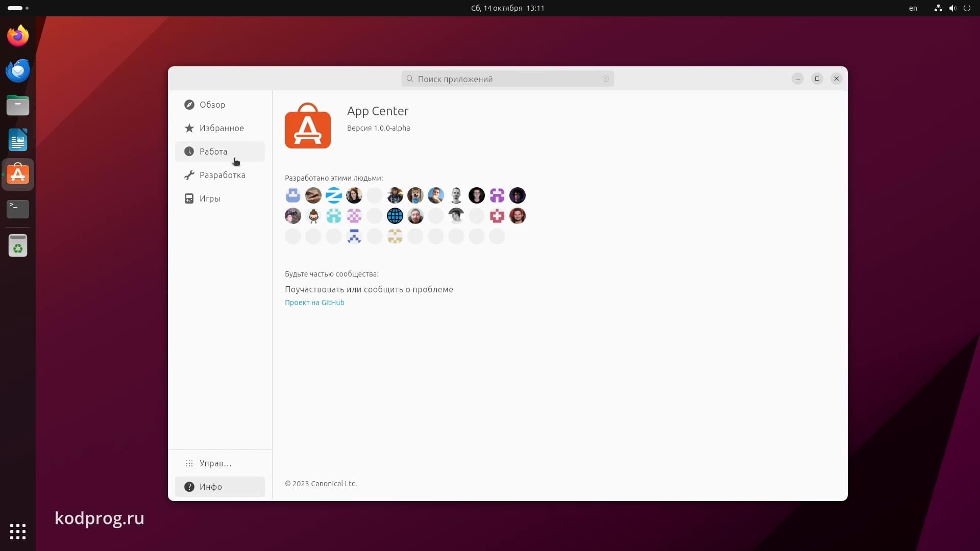Select the beige pixel identicon avatar

tap(395, 236)
